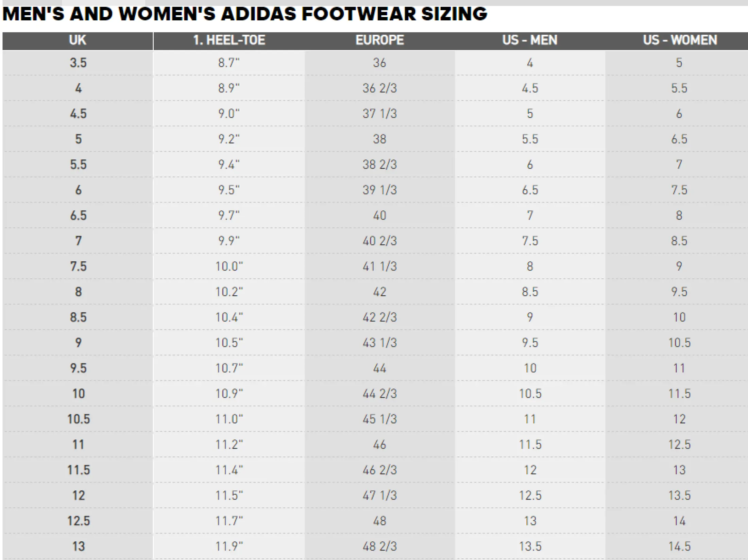Screen dimensions: 748x560
Task: Select Europe size 47 1/3
Action: pyautogui.click(x=380, y=496)
